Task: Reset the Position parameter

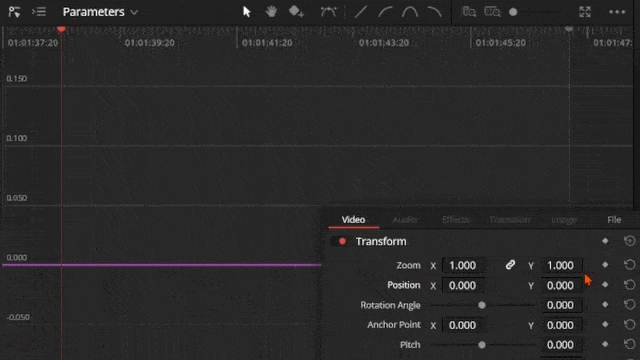Action: coord(630,284)
